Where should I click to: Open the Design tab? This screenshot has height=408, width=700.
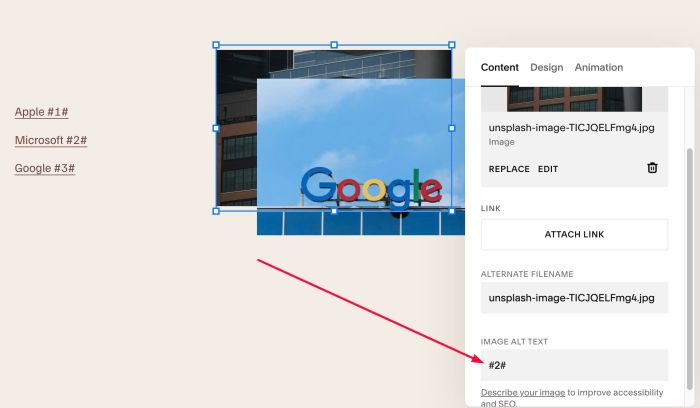click(x=546, y=67)
